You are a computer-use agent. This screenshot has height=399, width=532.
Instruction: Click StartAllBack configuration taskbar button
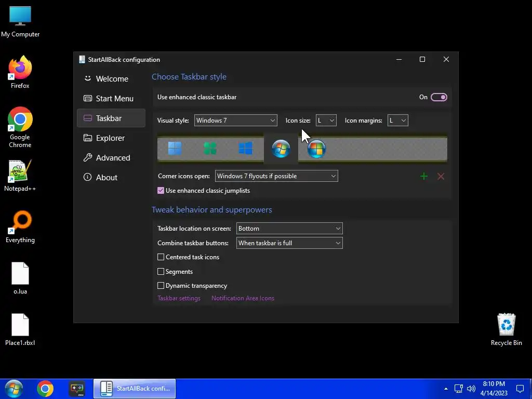(x=135, y=389)
